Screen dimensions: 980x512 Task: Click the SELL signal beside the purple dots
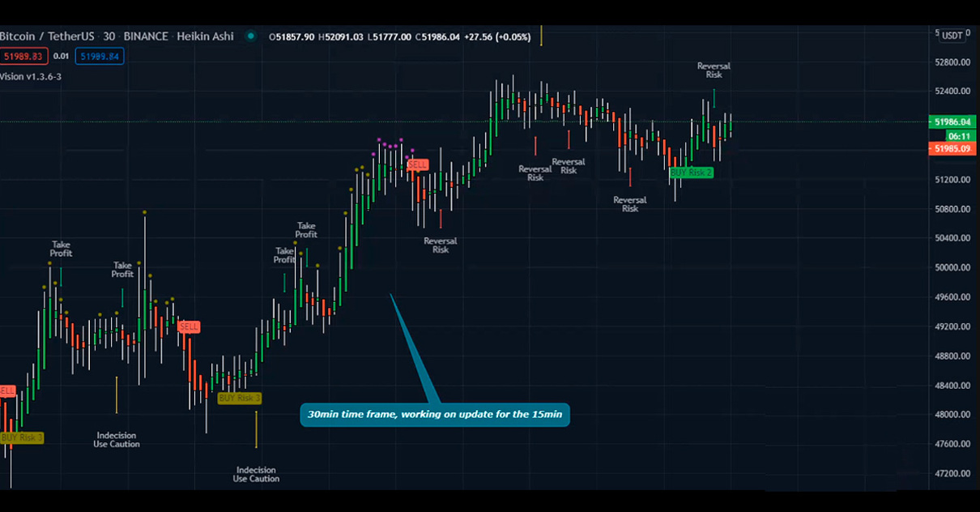pos(417,164)
